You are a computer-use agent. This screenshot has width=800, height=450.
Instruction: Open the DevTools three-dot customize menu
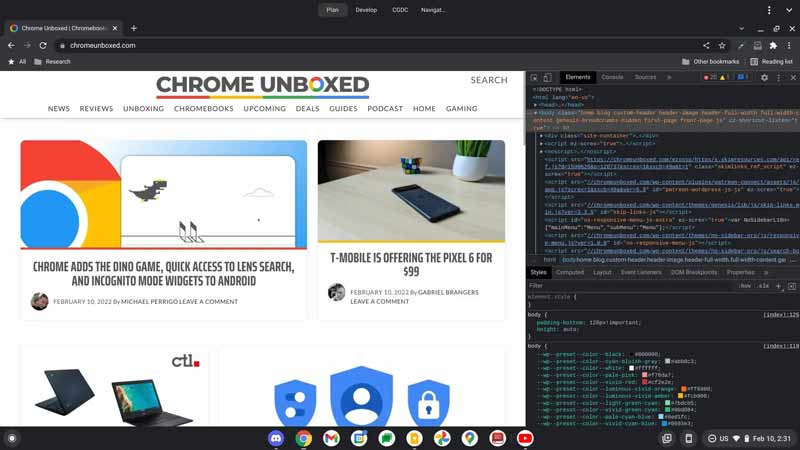click(x=779, y=78)
